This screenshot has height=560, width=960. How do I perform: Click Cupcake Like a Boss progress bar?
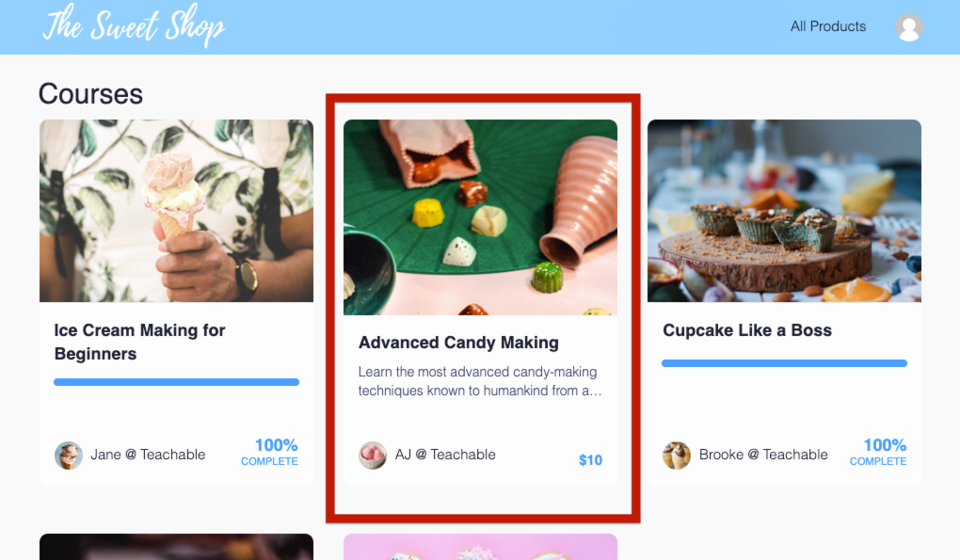(784, 363)
